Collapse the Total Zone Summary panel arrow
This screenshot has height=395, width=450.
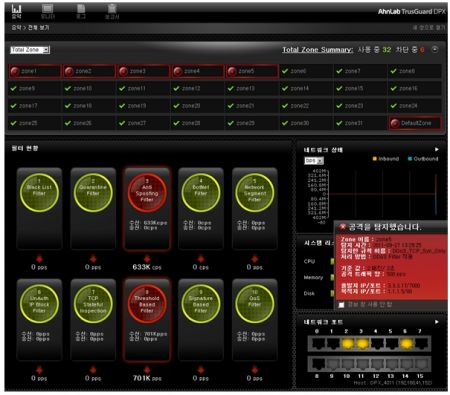point(435,50)
